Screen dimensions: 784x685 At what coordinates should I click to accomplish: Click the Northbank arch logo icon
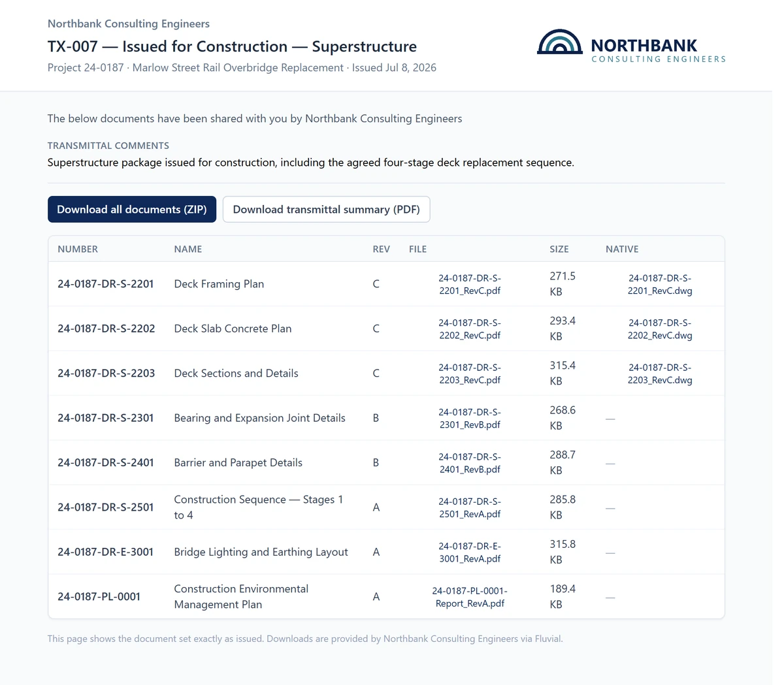560,42
